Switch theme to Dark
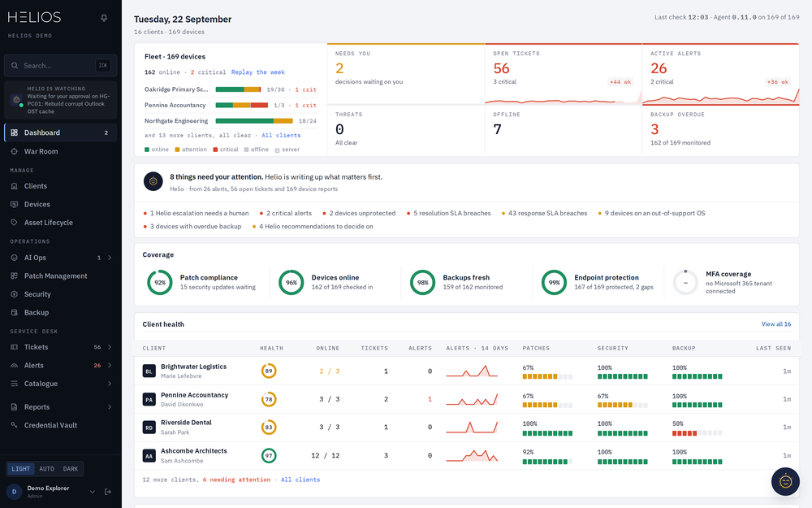The image size is (812, 508). coord(71,469)
